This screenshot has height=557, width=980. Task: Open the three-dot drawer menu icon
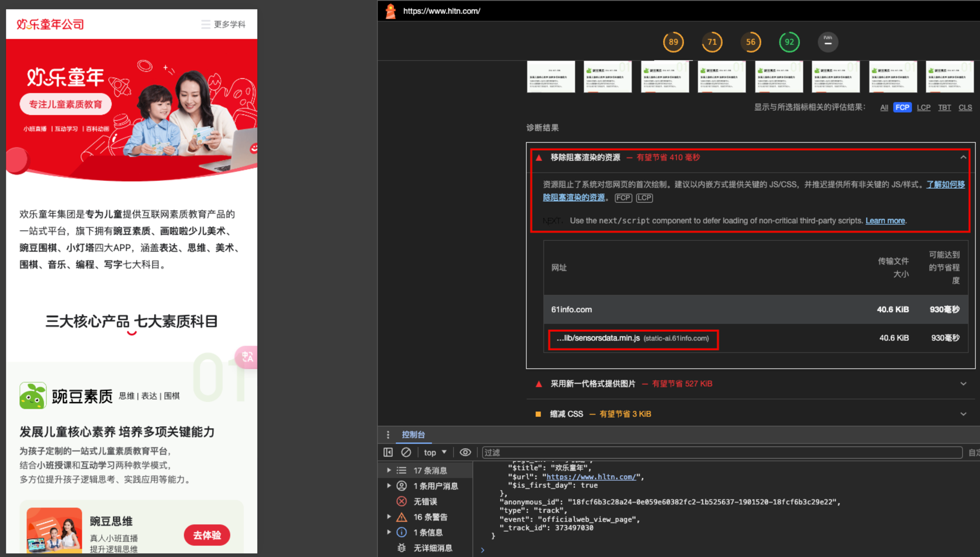(388, 434)
